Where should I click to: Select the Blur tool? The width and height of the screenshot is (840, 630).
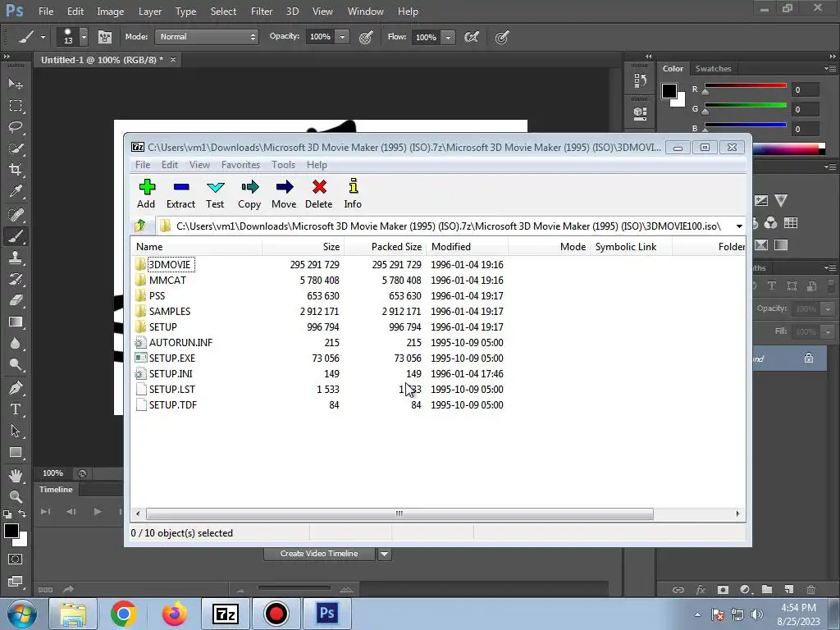click(16, 344)
